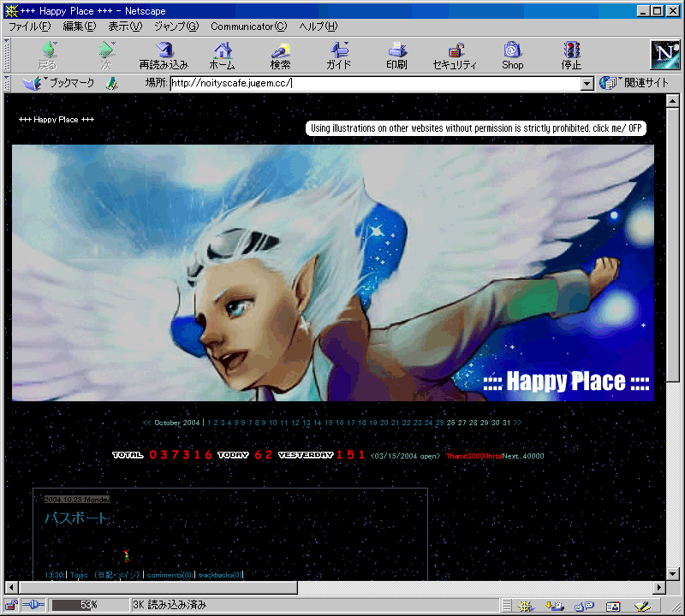Reload the page with 再読み込み
685x616 pixels.
(164, 56)
